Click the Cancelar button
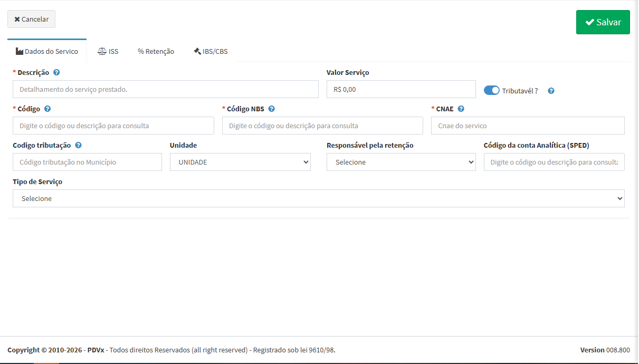The width and height of the screenshot is (639, 364). tap(31, 19)
